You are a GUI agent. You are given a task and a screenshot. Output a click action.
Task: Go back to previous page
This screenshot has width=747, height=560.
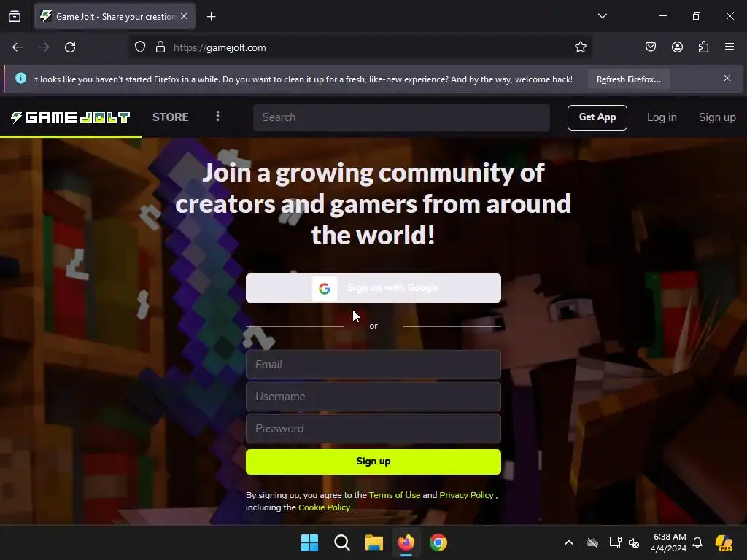pyautogui.click(x=18, y=47)
